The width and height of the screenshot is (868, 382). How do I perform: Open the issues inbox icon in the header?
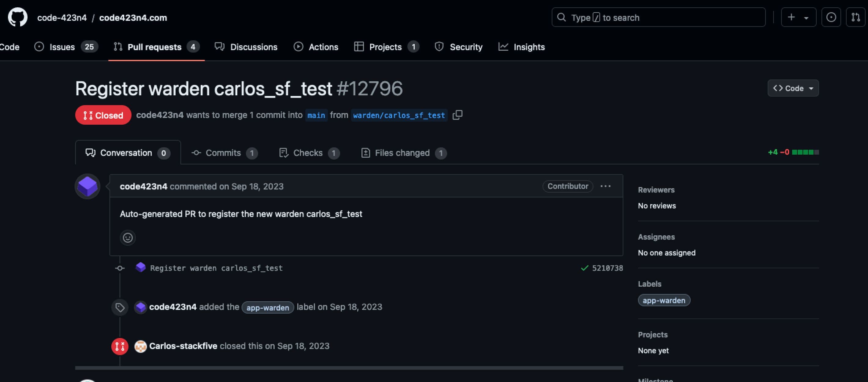coord(831,17)
